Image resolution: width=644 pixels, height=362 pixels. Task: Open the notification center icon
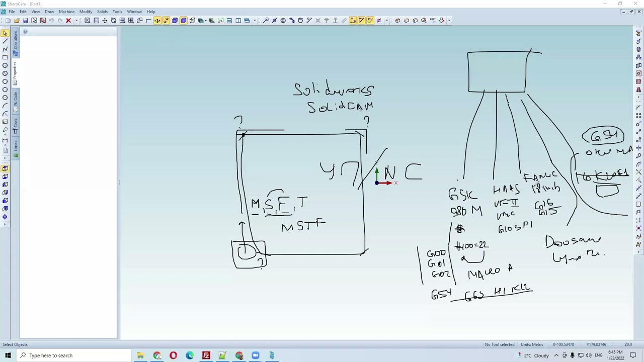[633, 355]
